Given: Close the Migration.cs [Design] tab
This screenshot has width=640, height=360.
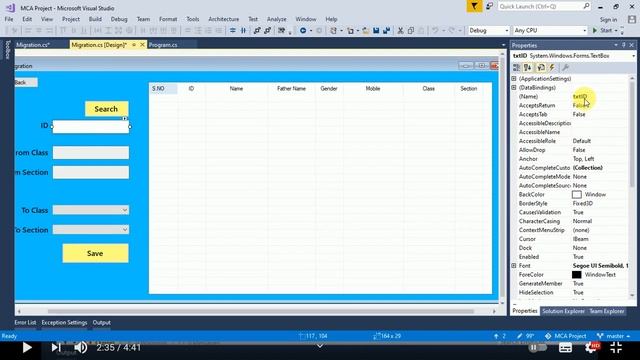Looking at the screenshot, I should coord(142,45).
